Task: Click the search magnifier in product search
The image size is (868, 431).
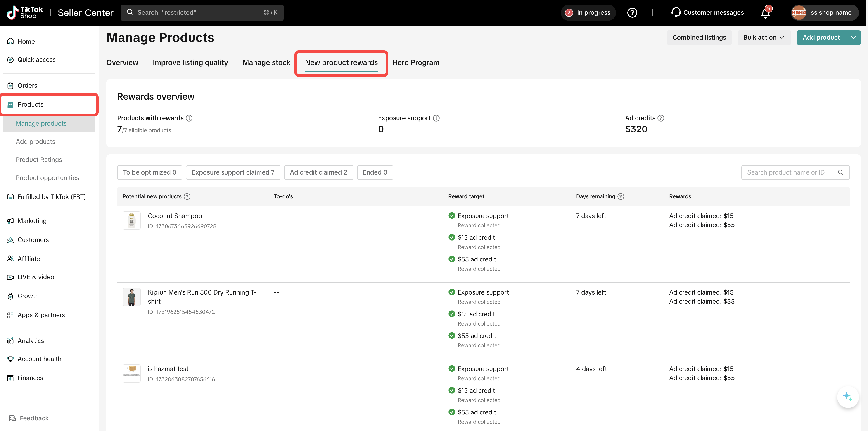Action: tap(840, 172)
